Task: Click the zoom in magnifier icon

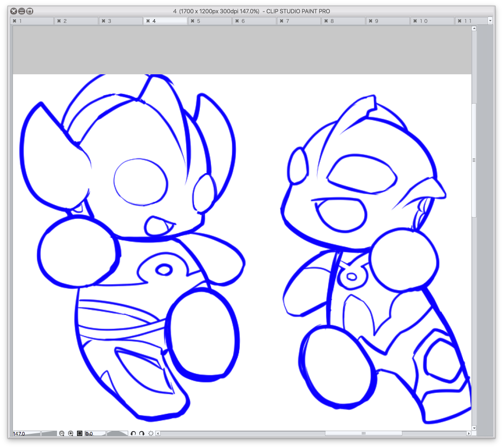Action: 71,433
